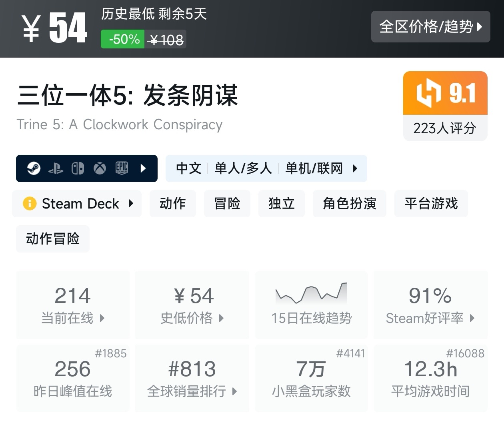504x421 pixels.
Task: View 当前在线 current players stat
Action: coord(73,305)
